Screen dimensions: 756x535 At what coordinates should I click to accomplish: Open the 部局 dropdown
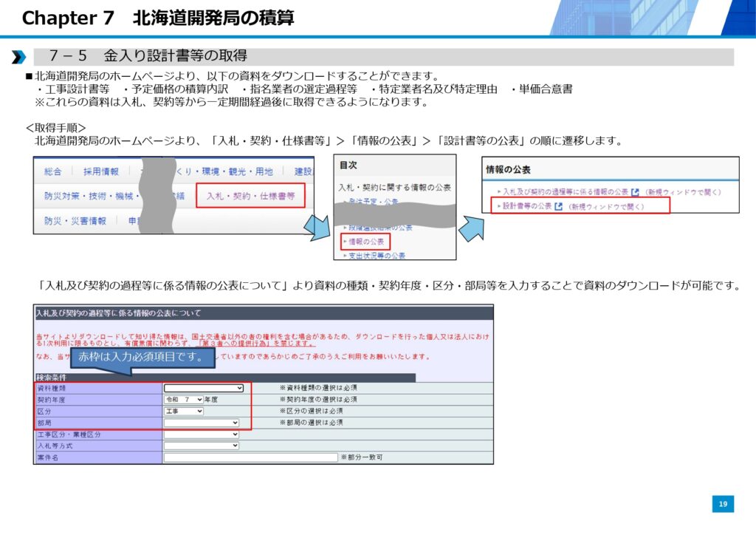[x=202, y=423]
